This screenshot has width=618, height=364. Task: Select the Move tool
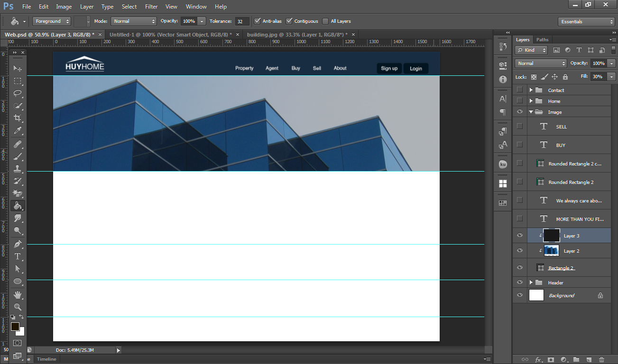tap(18, 69)
